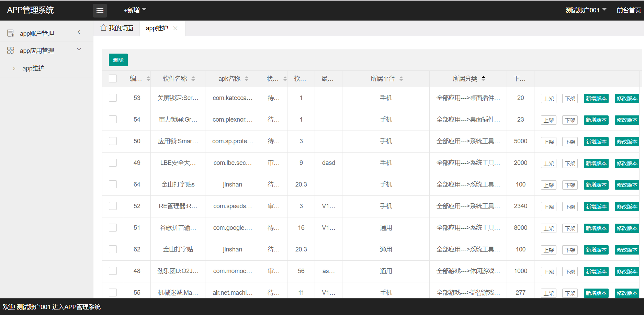The width and height of the screenshot is (644, 315).
Task: Click the 通用 platform cell in row 62
Action: pos(386,249)
